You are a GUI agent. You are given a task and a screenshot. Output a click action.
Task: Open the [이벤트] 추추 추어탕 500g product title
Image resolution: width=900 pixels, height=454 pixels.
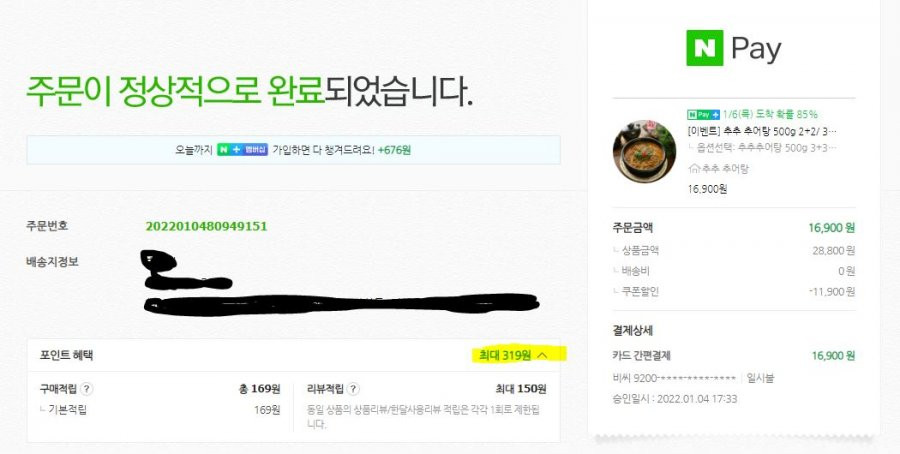762,131
